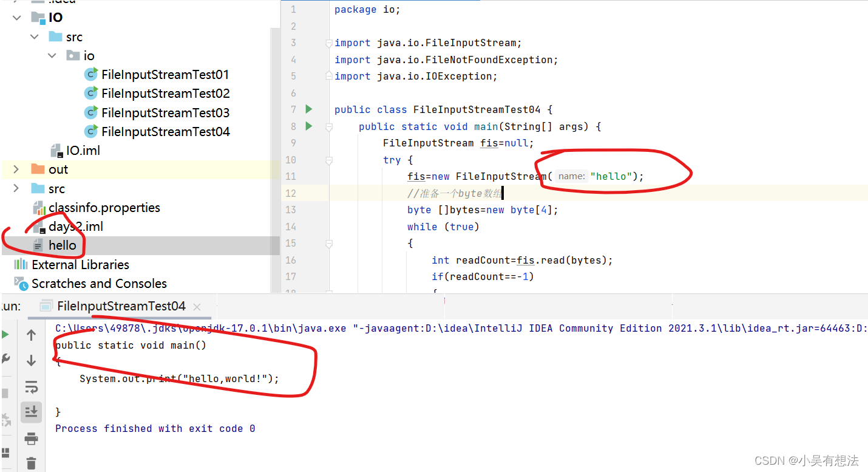
Task: Collapse the src folder under IO
Action: coord(35,36)
